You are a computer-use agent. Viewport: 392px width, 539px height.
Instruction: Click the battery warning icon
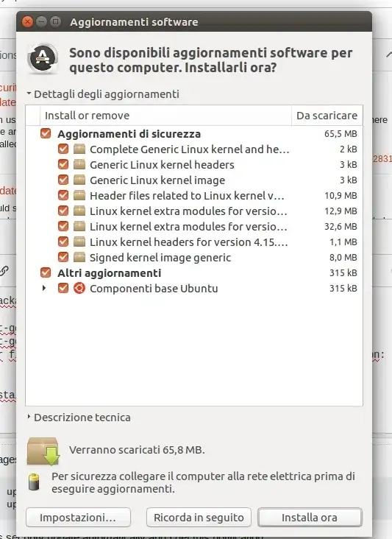[34, 482]
